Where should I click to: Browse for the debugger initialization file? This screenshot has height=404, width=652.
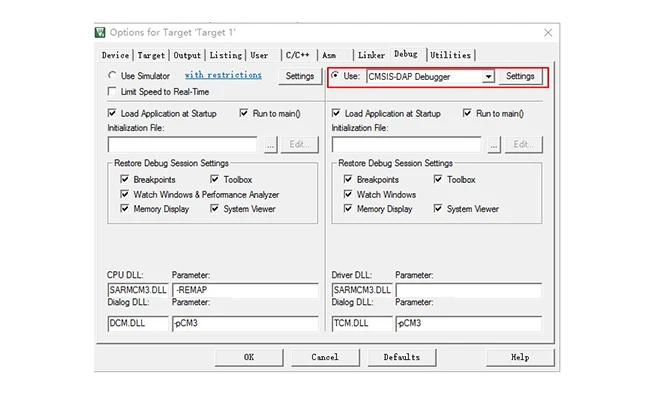tap(494, 145)
